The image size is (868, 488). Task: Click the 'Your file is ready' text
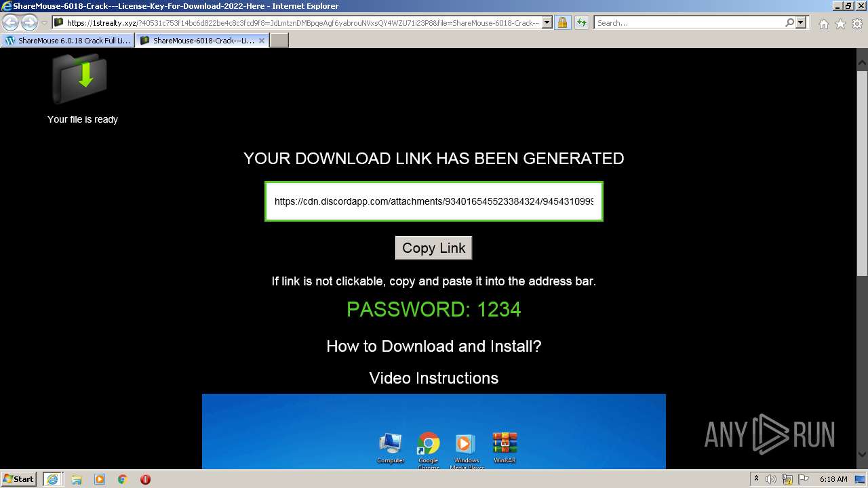tap(83, 119)
